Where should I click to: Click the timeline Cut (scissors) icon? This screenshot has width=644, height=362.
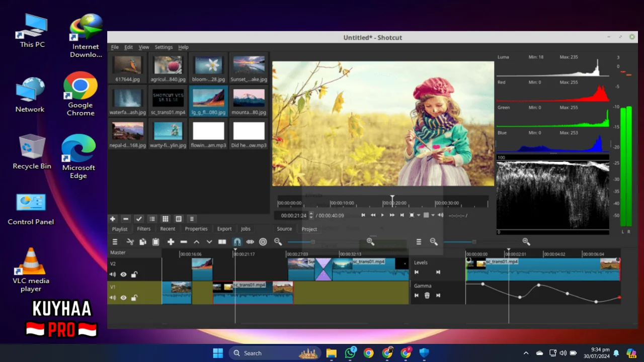(x=130, y=242)
